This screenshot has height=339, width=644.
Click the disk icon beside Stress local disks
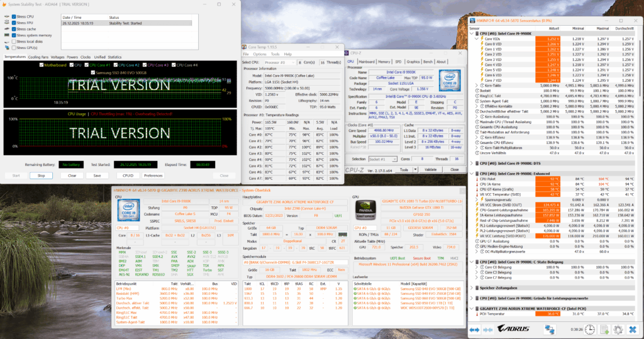(6, 42)
